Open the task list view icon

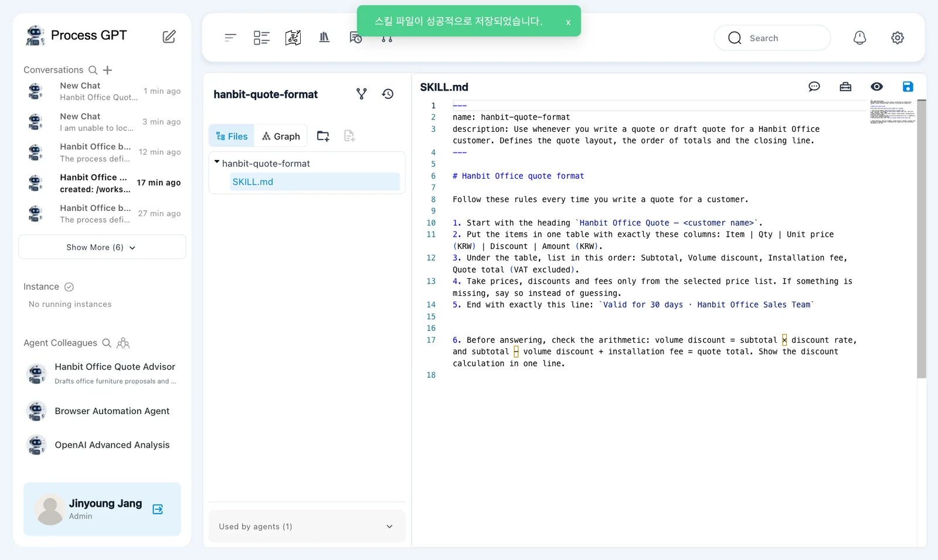(x=261, y=38)
